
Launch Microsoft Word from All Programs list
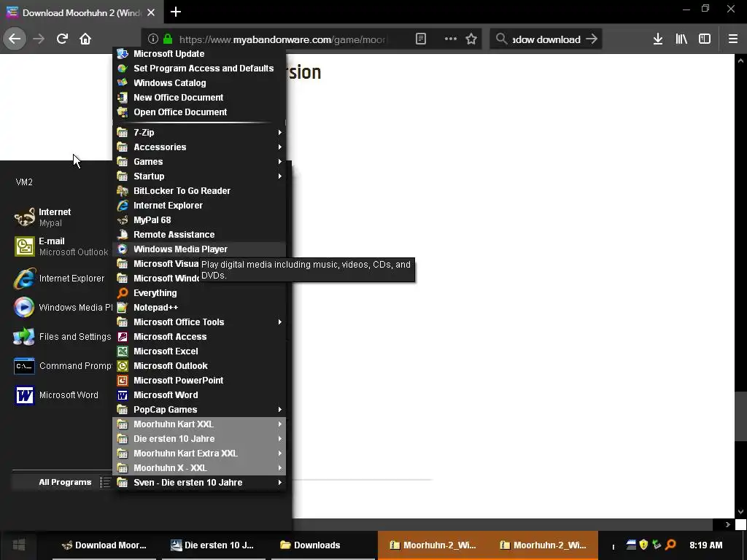pyautogui.click(x=199, y=395)
